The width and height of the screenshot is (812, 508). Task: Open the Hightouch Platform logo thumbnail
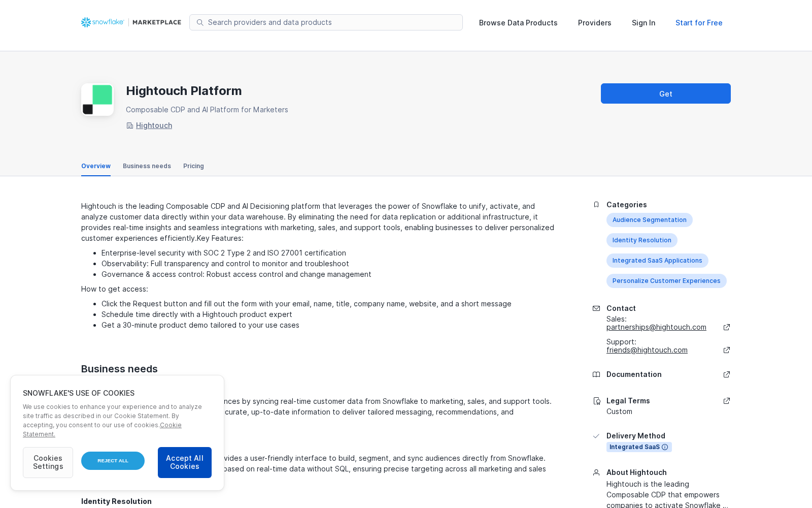point(97,100)
